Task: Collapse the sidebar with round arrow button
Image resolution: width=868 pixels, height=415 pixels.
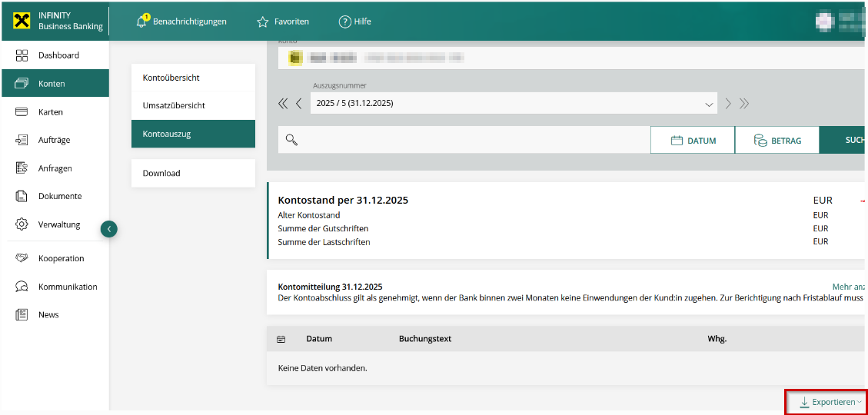Action: [x=109, y=228]
